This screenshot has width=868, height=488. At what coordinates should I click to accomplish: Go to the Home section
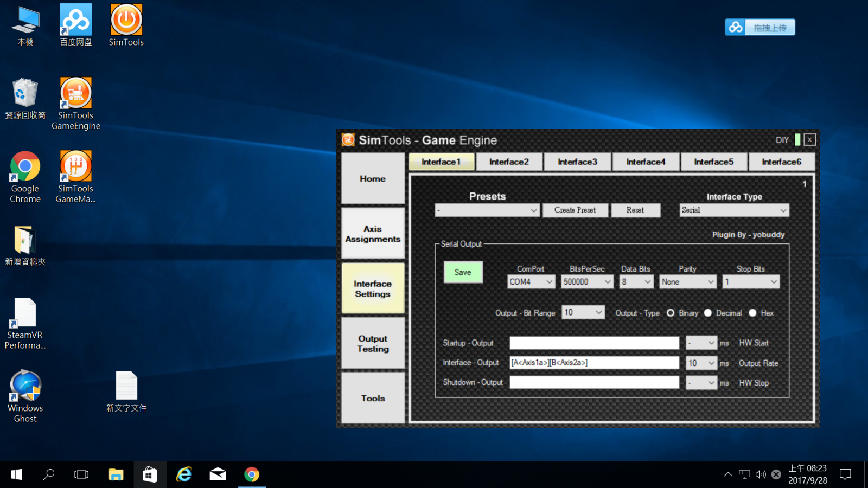tap(373, 178)
